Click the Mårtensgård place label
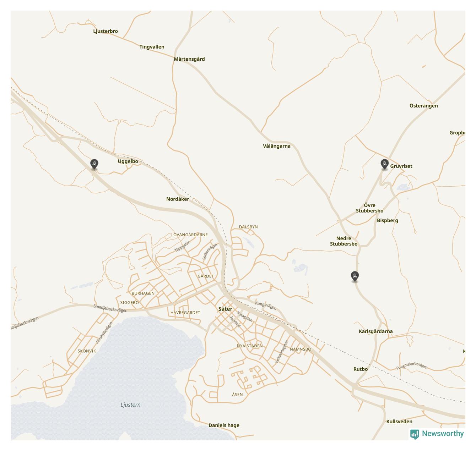 189,59
